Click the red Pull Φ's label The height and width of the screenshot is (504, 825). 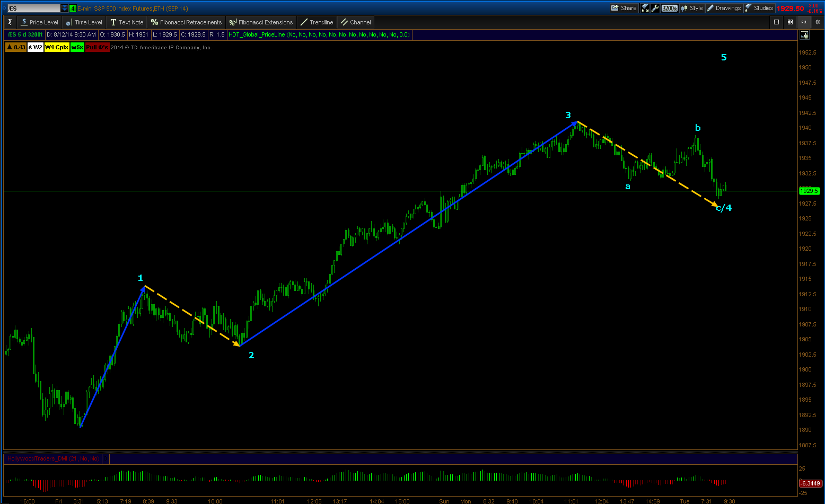(98, 47)
